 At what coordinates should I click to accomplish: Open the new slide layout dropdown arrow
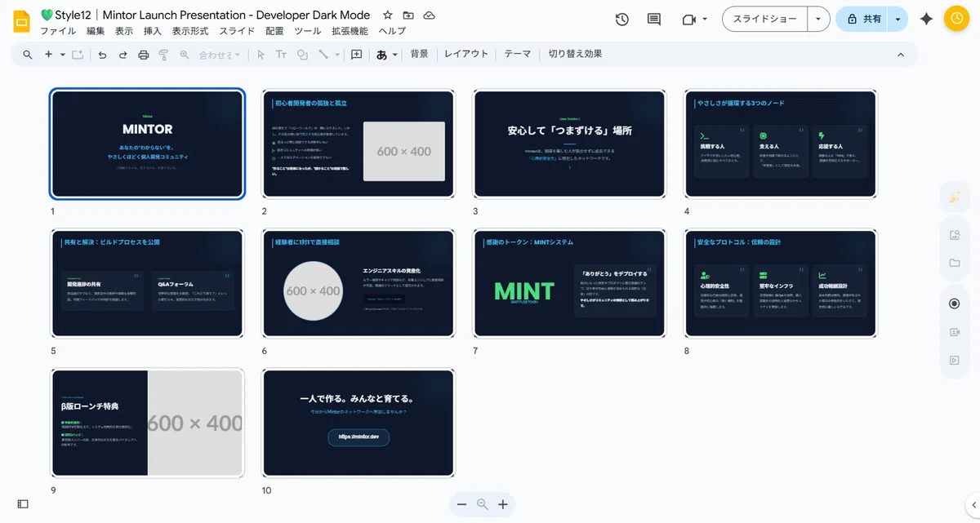pos(62,55)
